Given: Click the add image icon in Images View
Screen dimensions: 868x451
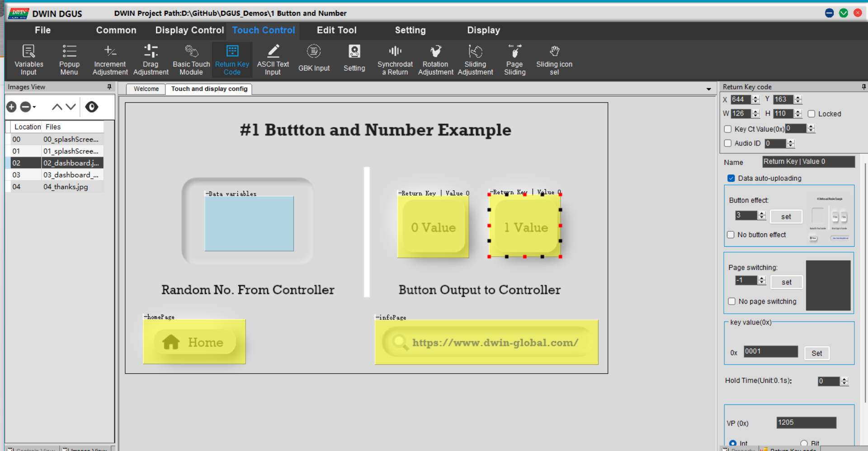Looking at the screenshot, I should [11, 107].
